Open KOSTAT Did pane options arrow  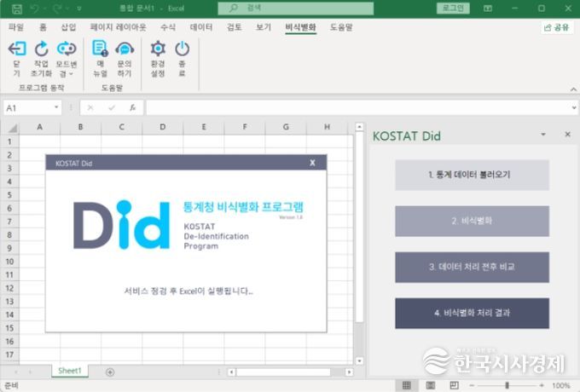[543, 135]
